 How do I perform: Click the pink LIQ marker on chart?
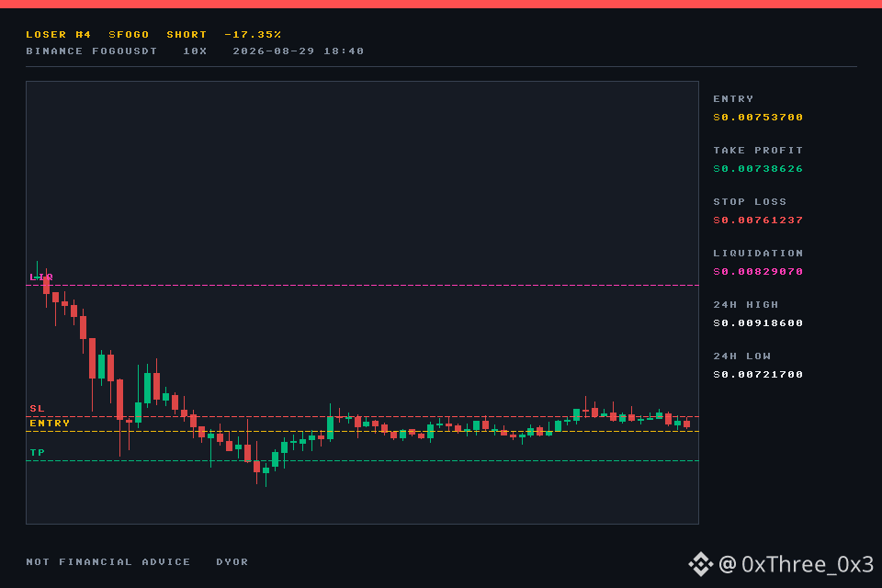coord(41,277)
